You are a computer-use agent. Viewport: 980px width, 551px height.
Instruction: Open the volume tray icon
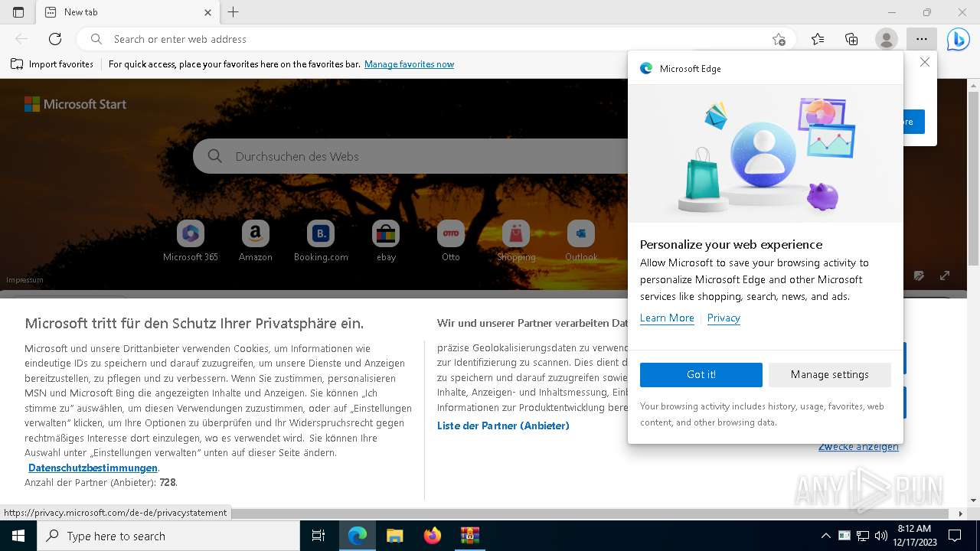click(880, 536)
